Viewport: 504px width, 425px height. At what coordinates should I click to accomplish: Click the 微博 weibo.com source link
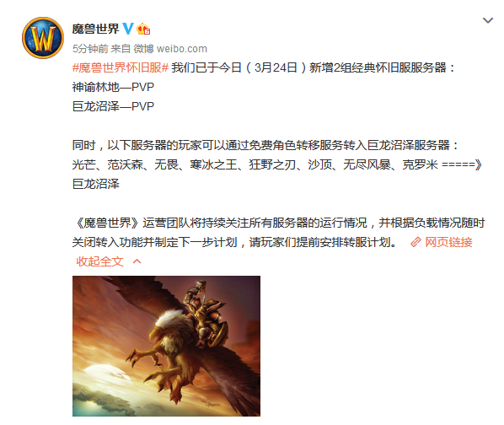click(x=170, y=49)
